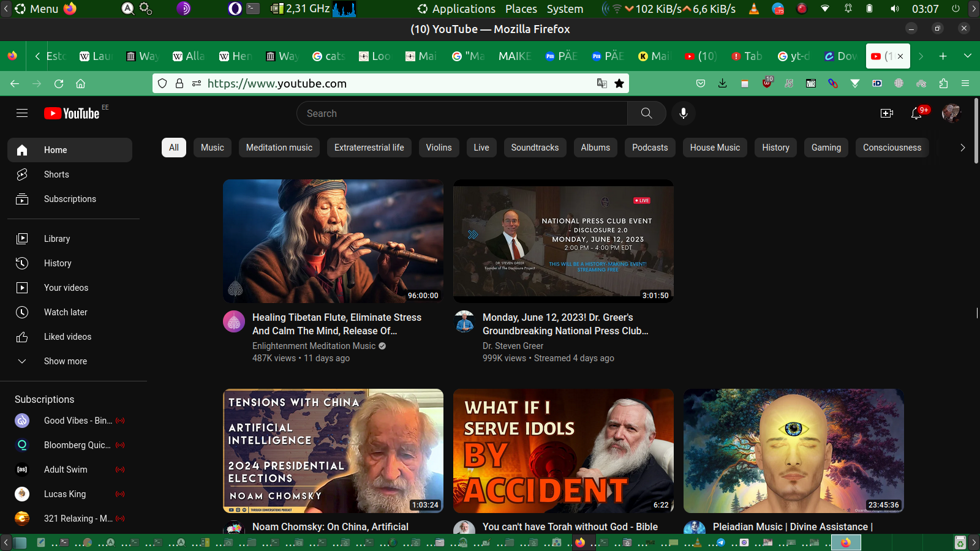The width and height of the screenshot is (980, 551).
Task: Click the YouTube voice search microphone icon
Action: (x=684, y=113)
